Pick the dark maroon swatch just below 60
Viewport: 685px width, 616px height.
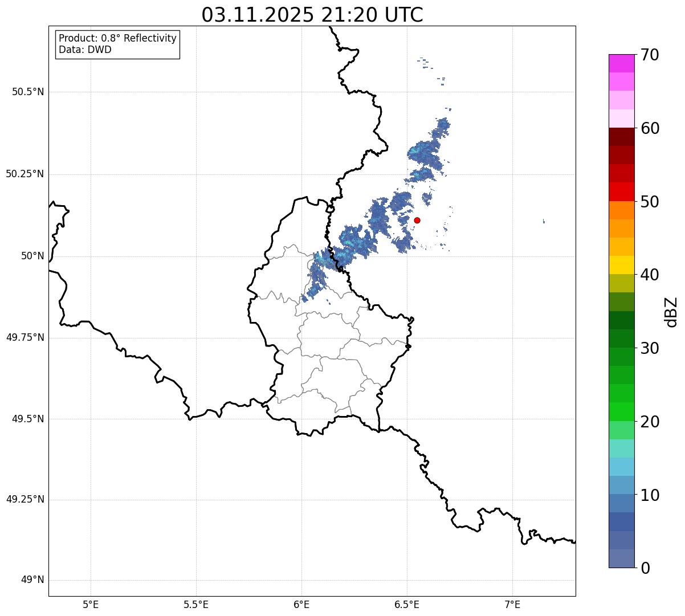(x=622, y=137)
